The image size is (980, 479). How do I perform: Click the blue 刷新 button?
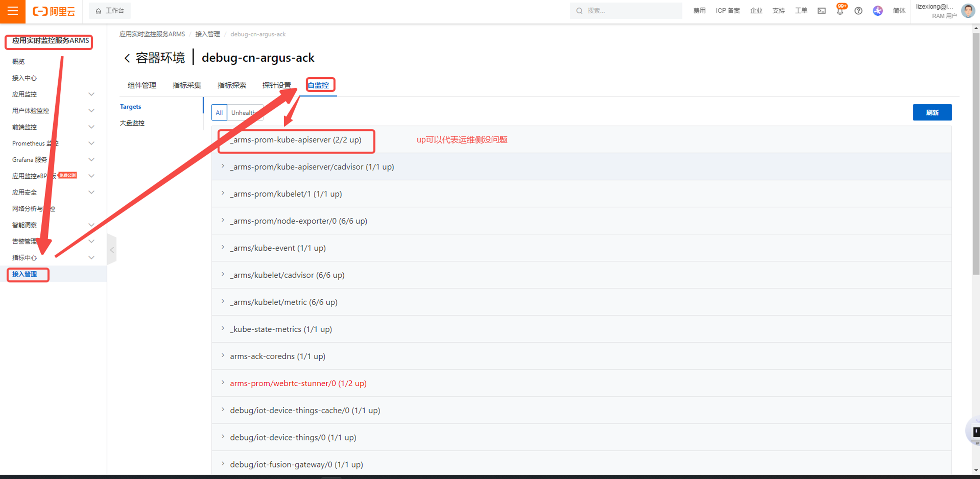click(932, 112)
